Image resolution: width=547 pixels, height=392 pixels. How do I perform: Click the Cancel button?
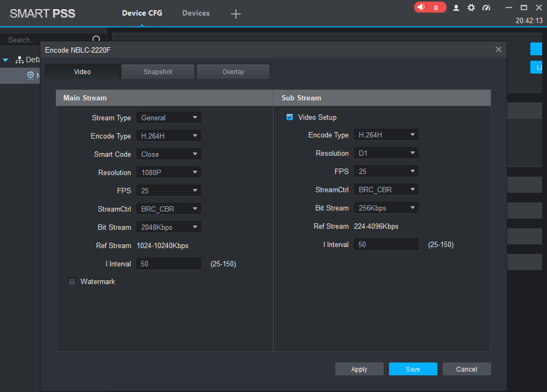click(x=467, y=369)
